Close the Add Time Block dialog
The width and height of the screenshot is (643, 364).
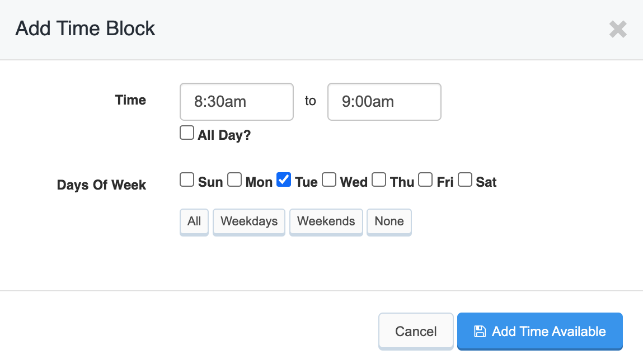[x=618, y=29]
